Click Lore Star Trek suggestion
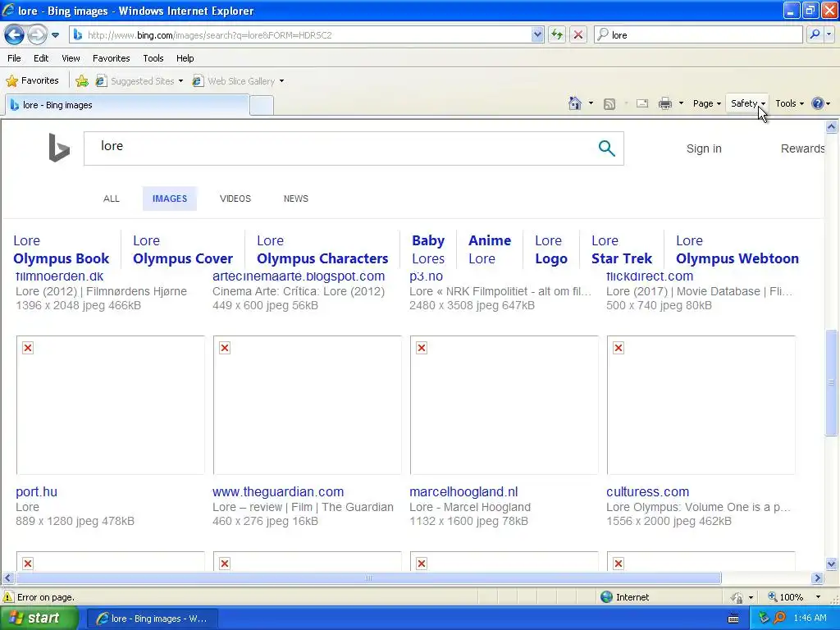Image resolution: width=840 pixels, height=630 pixels. pyautogui.click(x=622, y=249)
